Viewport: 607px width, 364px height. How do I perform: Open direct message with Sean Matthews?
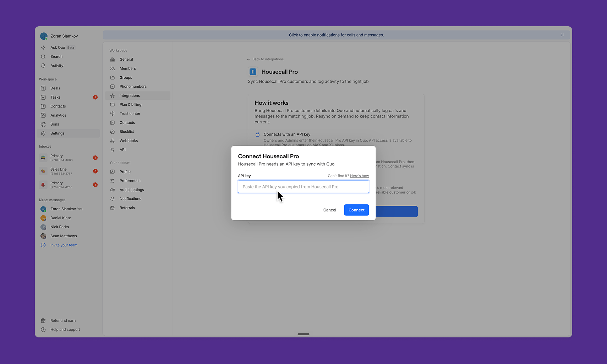(x=69, y=236)
